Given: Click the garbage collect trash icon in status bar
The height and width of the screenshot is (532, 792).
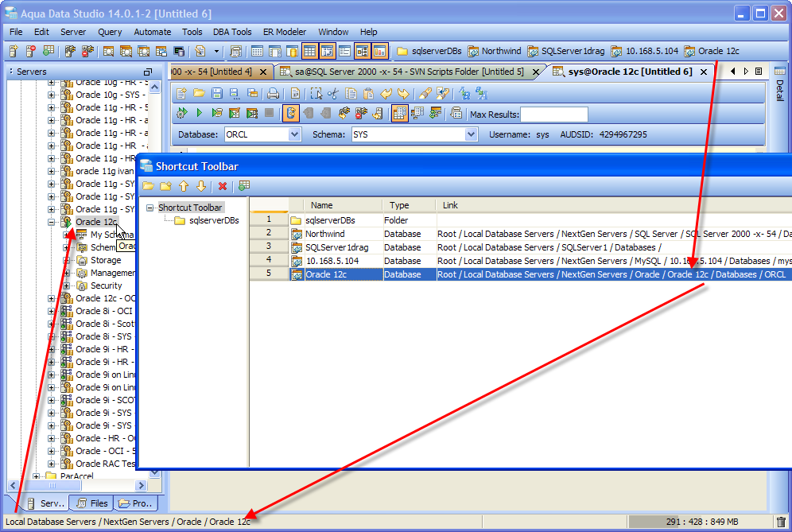Looking at the screenshot, I should tap(781, 522).
